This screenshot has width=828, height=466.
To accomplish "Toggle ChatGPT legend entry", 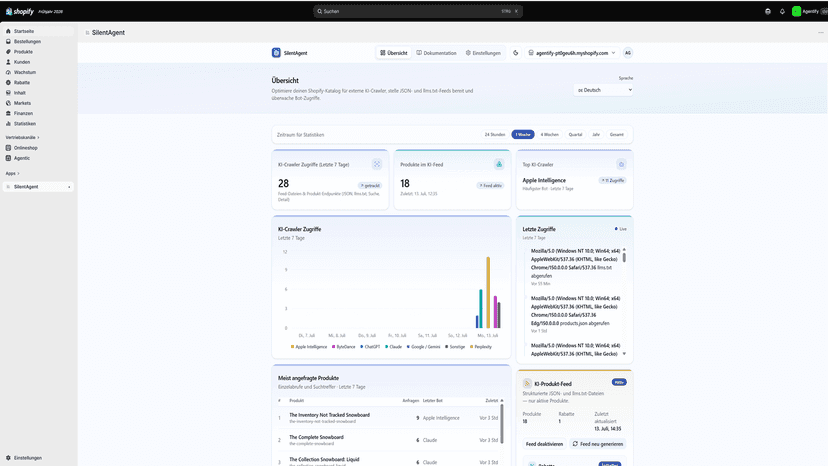I will coord(370,347).
